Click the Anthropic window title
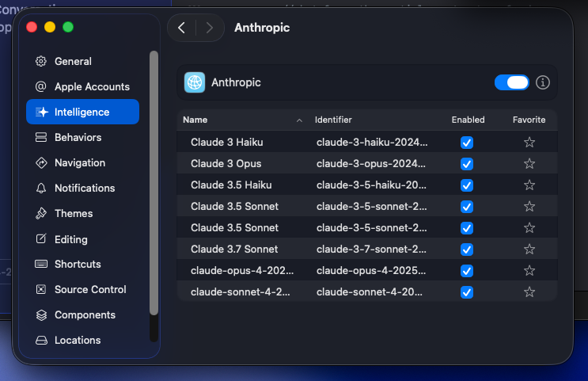588x381 pixels. pos(262,28)
